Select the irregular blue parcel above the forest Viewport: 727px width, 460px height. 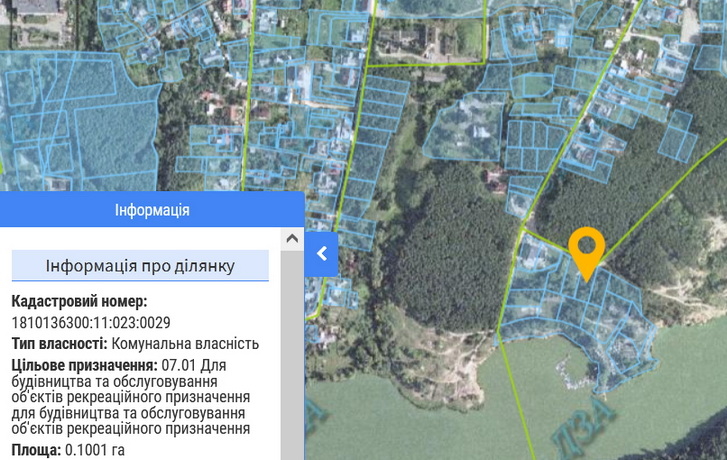[465, 128]
